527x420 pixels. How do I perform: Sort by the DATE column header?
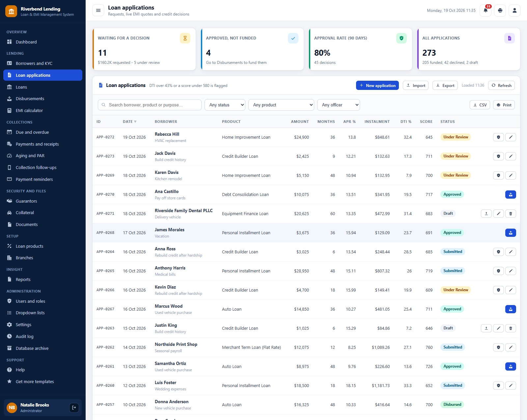pyautogui.click(x=129, y=122)
